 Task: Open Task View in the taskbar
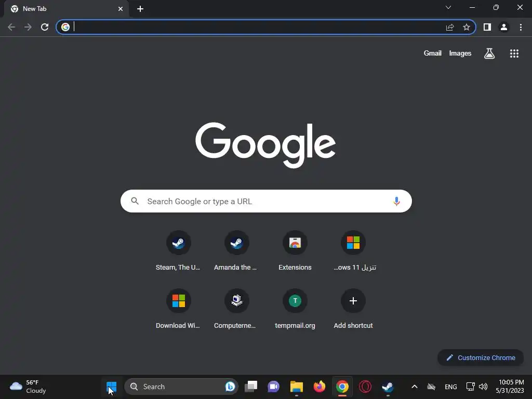[251, 387]
